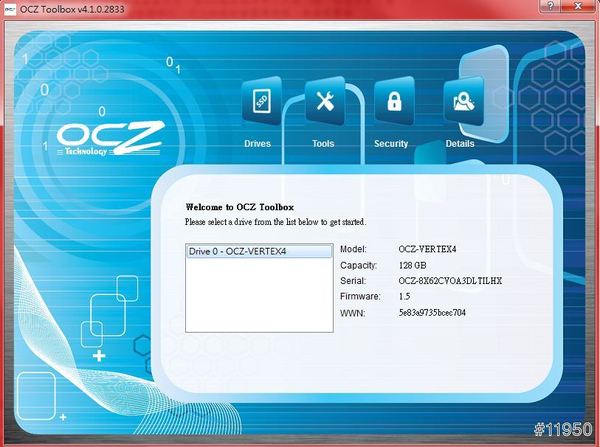Click the firmware value 1.5
This screenshot has width=600, height=447.
point(404,296)
